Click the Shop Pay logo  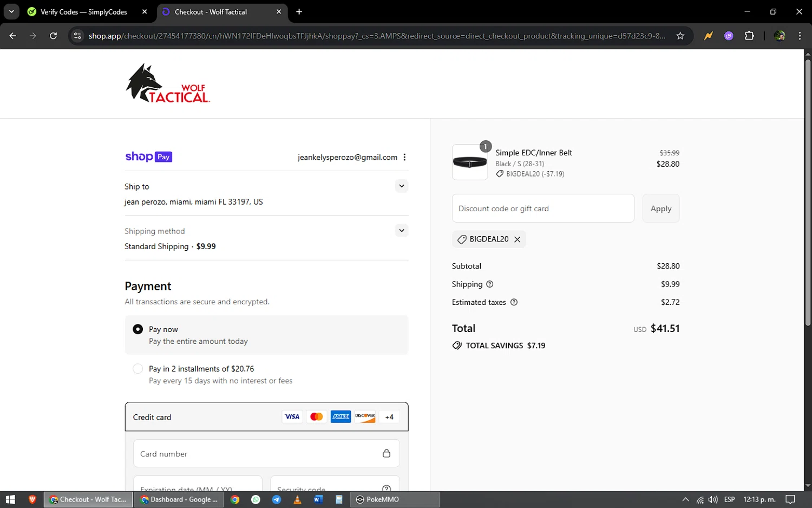click(x=148, y=157)
